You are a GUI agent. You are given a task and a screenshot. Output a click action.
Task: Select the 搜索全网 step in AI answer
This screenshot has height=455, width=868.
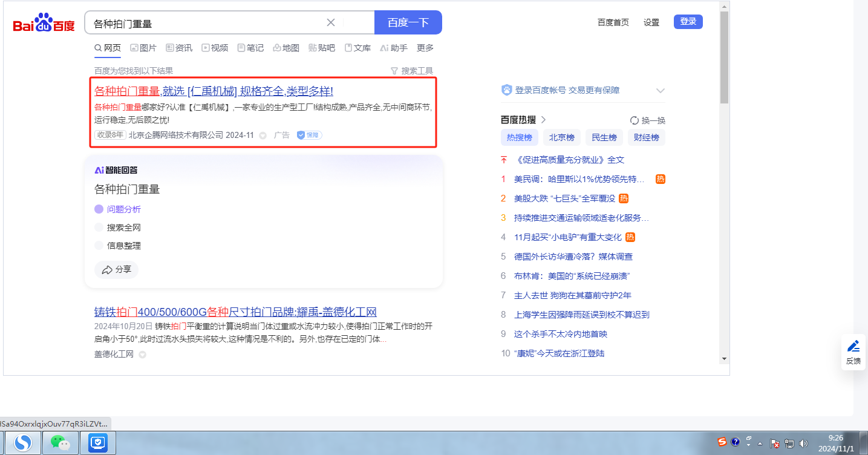point(123,227)
